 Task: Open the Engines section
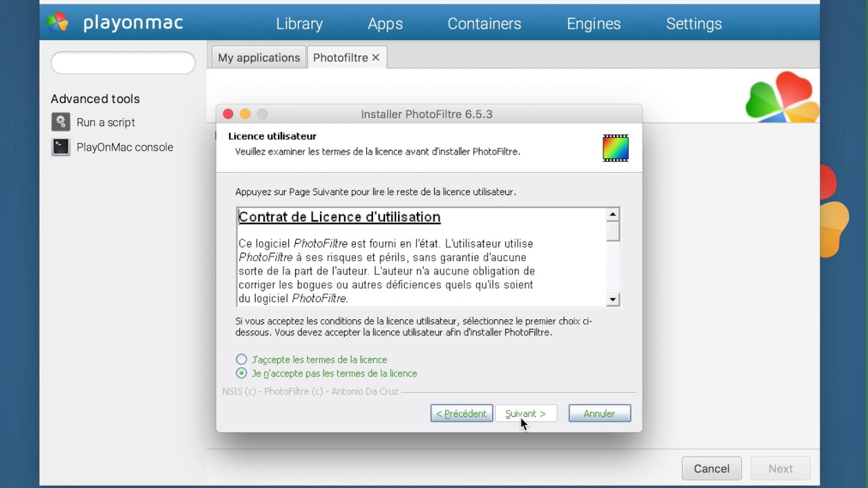tap(593, 24)
